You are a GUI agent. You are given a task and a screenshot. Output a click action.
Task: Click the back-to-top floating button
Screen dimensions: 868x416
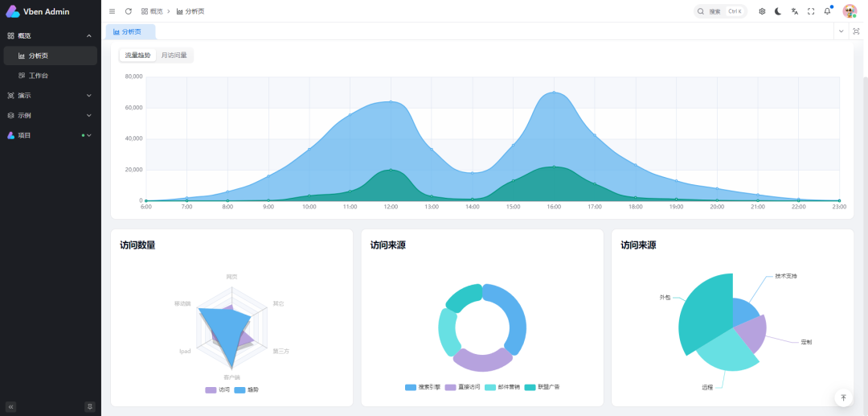(x=843, y=397)
